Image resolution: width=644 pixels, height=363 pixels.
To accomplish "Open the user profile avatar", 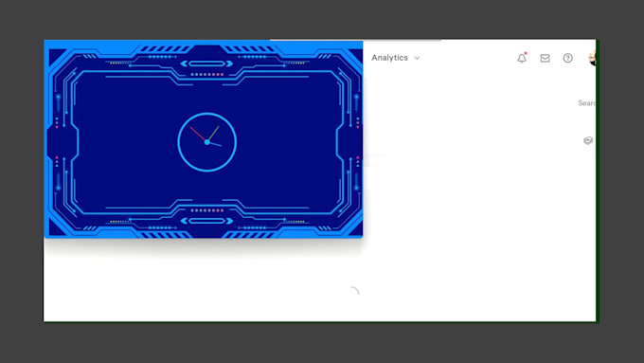I will pyautogui.click(x=592, y=58).
